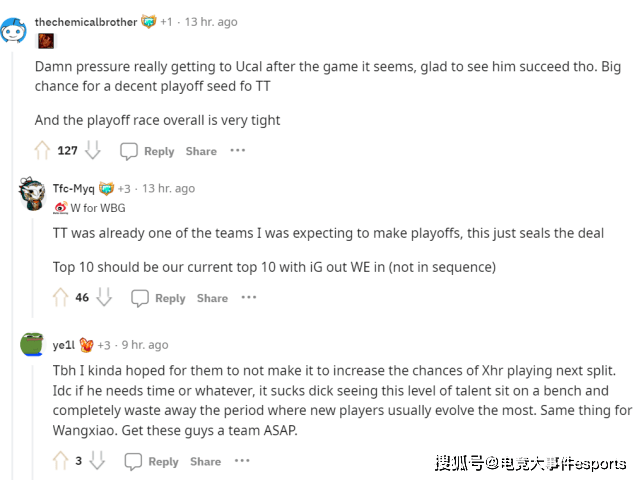
Task: Downvote thechemicalbrother's comment
Action: point(92,151)
